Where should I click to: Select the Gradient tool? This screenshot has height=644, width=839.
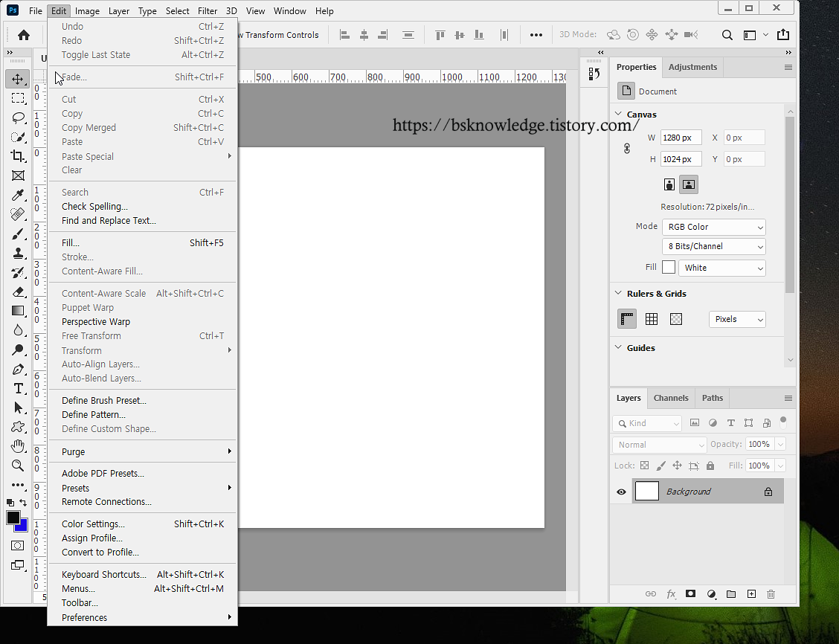pyautogui.click(x=18, y=311)
